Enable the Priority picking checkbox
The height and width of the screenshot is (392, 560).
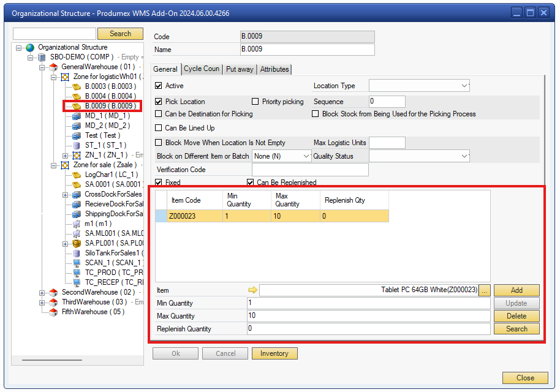(255, 102)
